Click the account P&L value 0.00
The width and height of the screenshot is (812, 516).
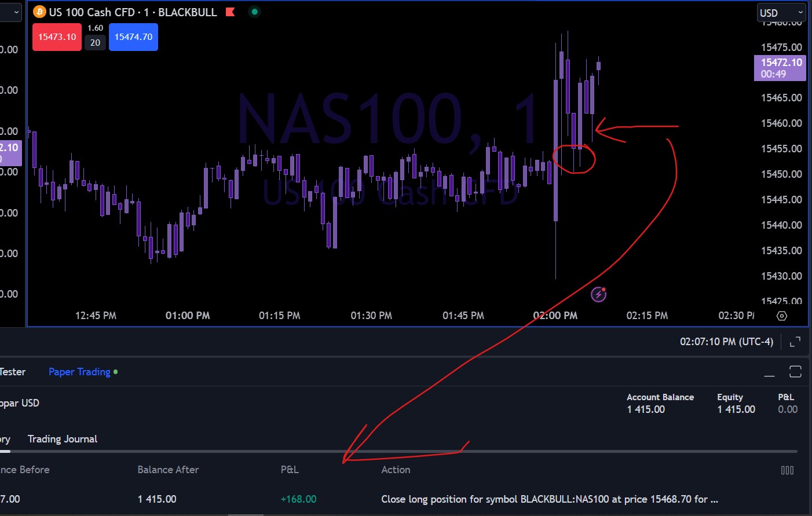coord(788,409)
